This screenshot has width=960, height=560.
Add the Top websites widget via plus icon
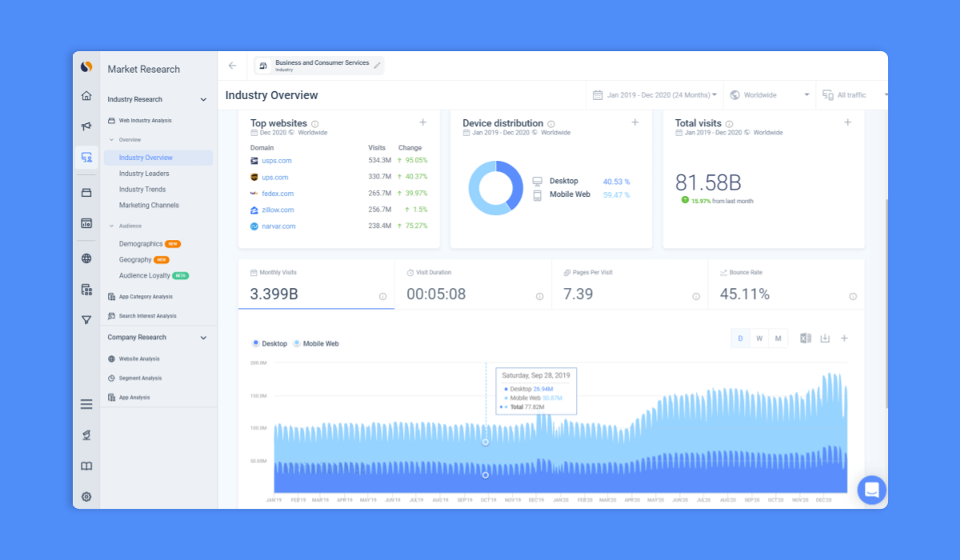click(422, 122)
